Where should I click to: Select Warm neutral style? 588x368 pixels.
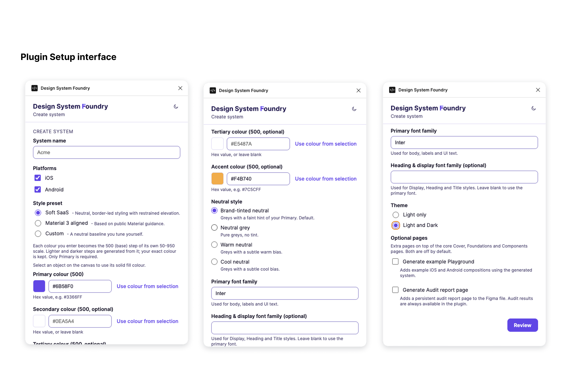tap(214, 245)
